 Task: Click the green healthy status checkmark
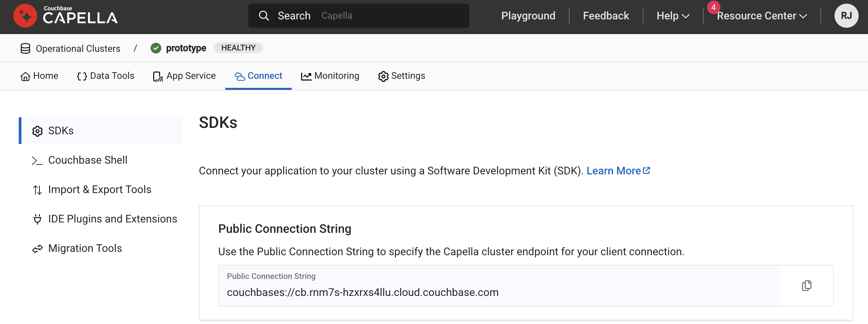pyautogui.click(x=156, y=48)
